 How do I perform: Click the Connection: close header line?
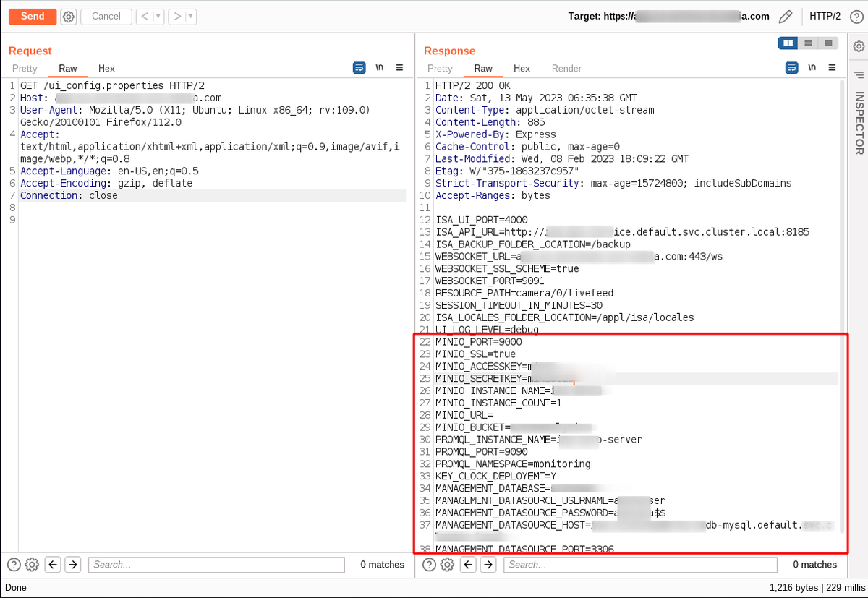69,195
